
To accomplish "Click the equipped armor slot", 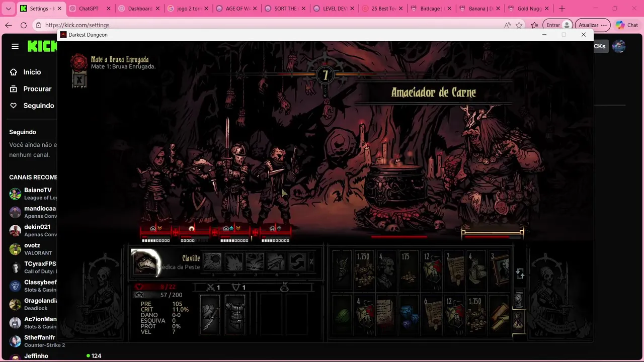I will [x=235, y=314].
